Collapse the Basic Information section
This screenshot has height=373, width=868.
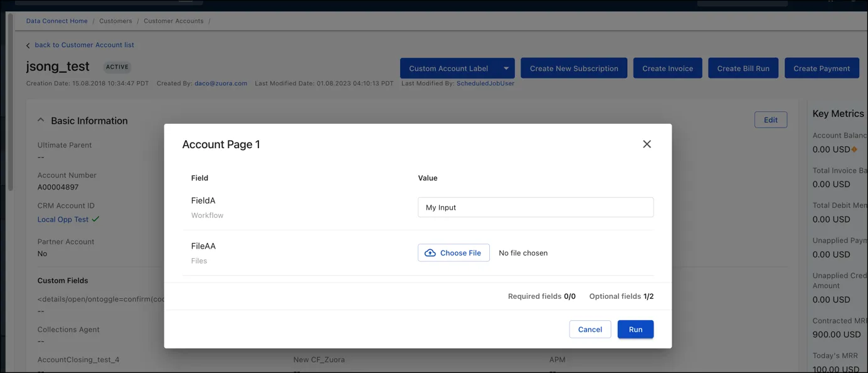41,121
